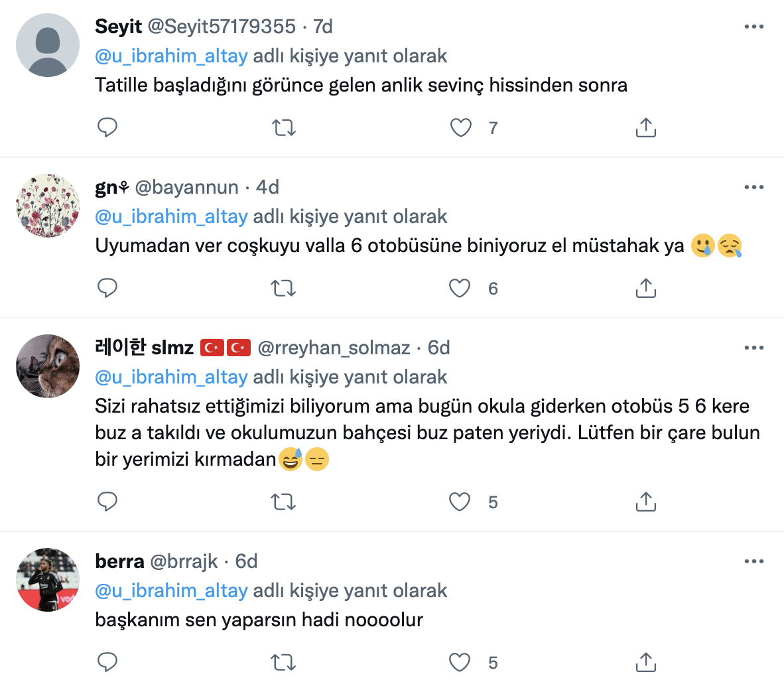The width and height of the screenshot is (784, 686).
Task: Expand options menu on 레이한 slmz's tweet
Action: click(x=754, y=347)
